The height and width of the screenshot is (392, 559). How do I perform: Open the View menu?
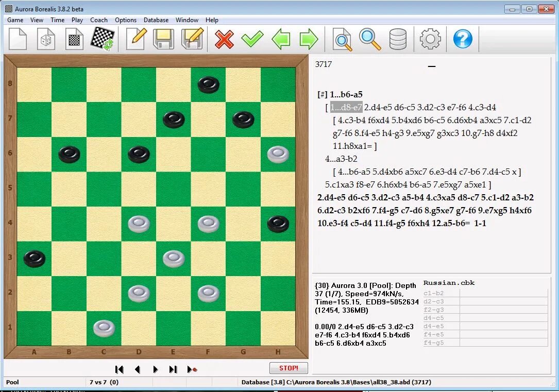(x=37, y=20)
